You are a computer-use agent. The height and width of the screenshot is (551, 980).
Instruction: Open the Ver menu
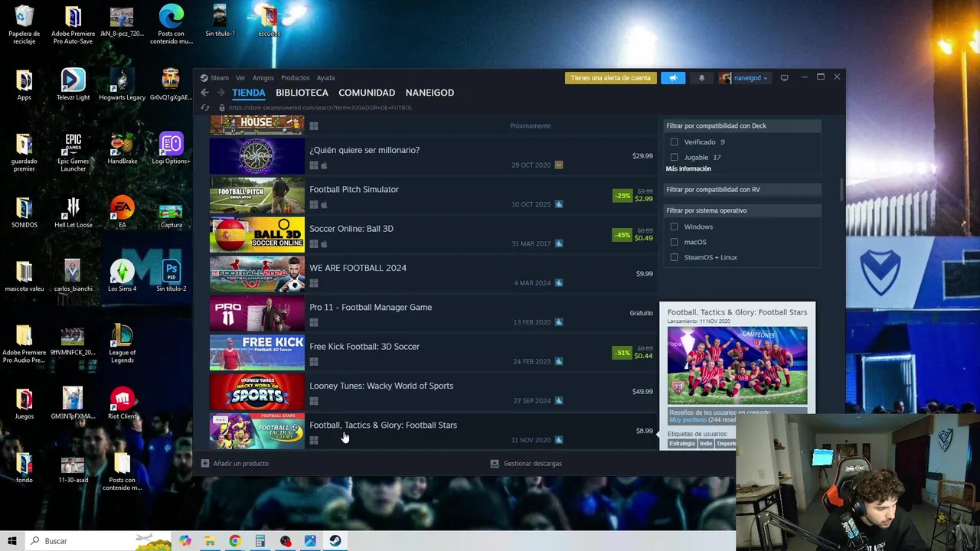tap(240, 77)
